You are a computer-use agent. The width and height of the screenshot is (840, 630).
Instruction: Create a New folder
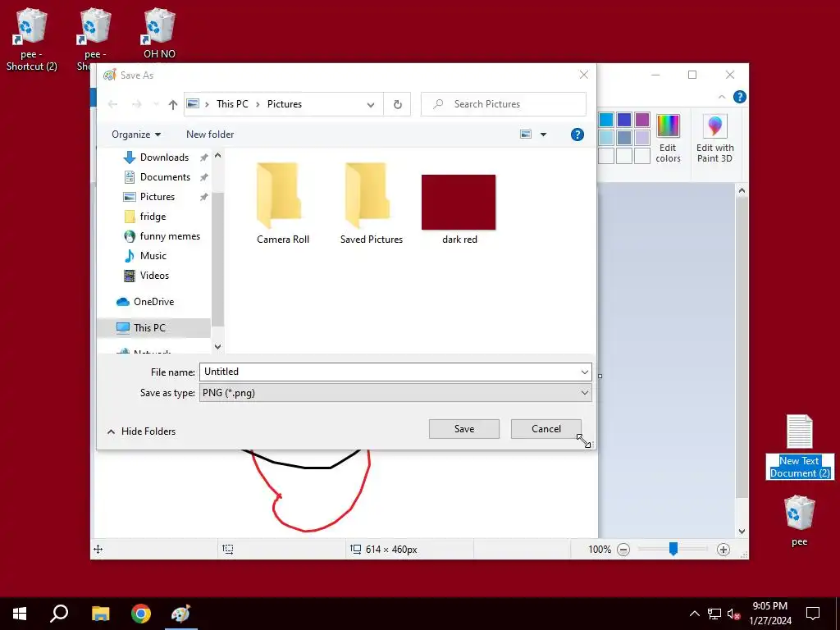click(210, 135)
